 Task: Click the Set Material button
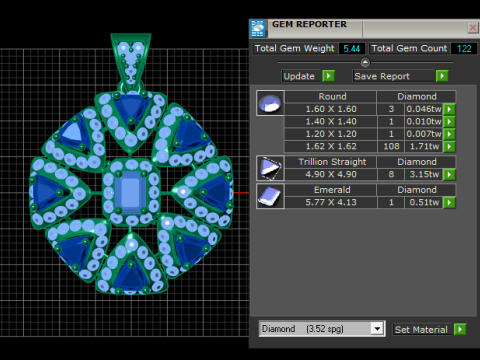pyautogui.click(x=422, y=329)
